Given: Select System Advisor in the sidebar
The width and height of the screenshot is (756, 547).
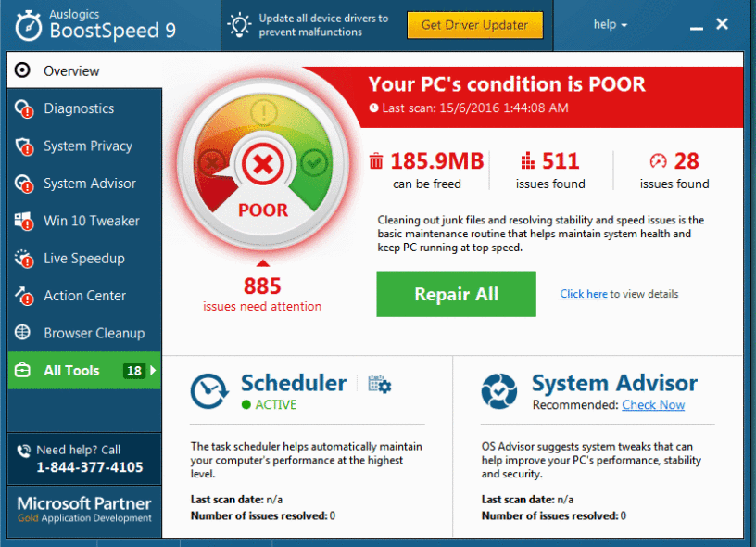Looking at the screenshot, I should 85,184.
